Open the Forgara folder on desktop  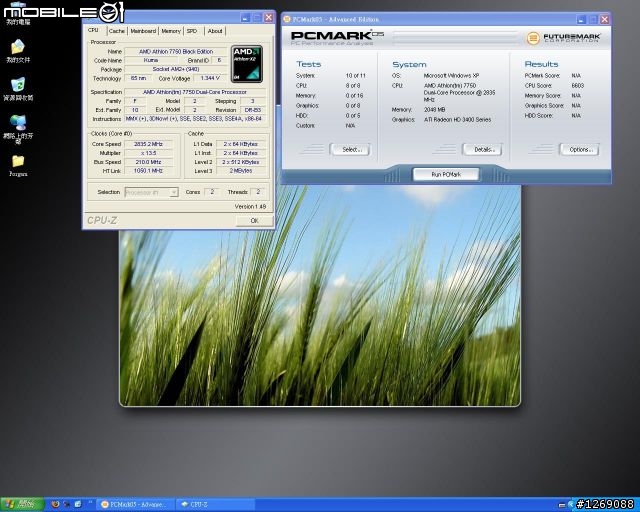[x=18, y=165]
